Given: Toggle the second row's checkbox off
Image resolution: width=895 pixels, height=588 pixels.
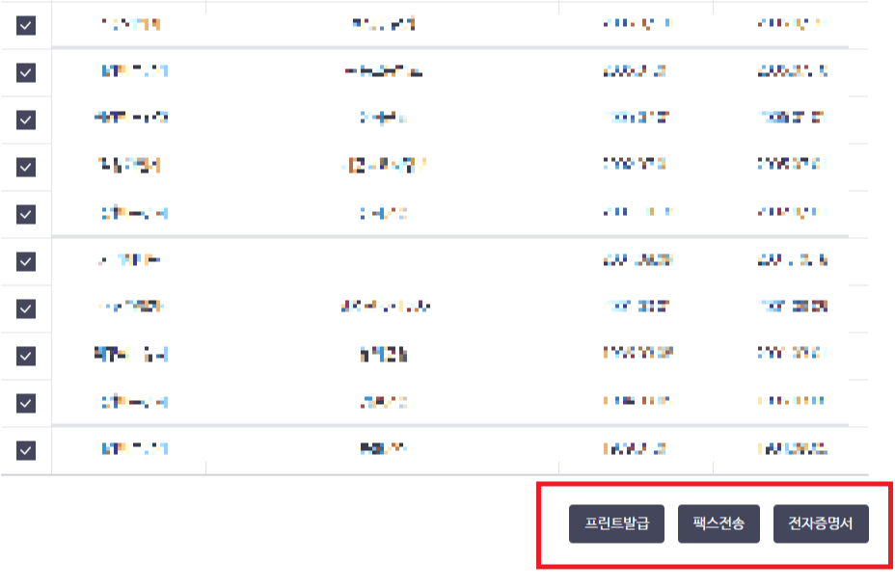Looking at the screenshot, I should [x=26, y=72].
